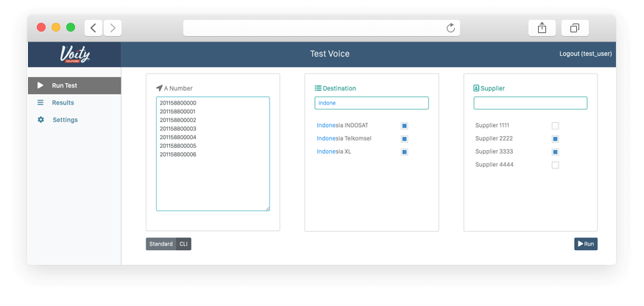This screenshot has width=644, height=306.
Task: Switch to the CLI test mode
Action: coord(183,244)
